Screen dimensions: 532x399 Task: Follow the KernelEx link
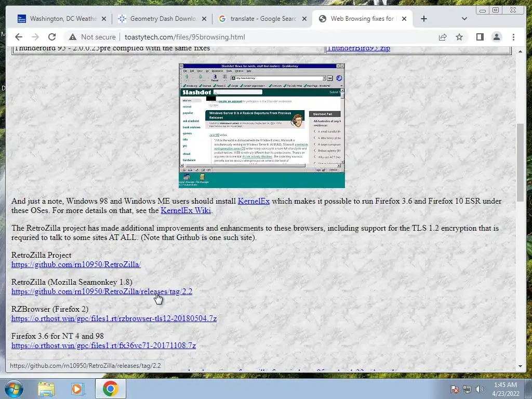[x=254, y=201]
